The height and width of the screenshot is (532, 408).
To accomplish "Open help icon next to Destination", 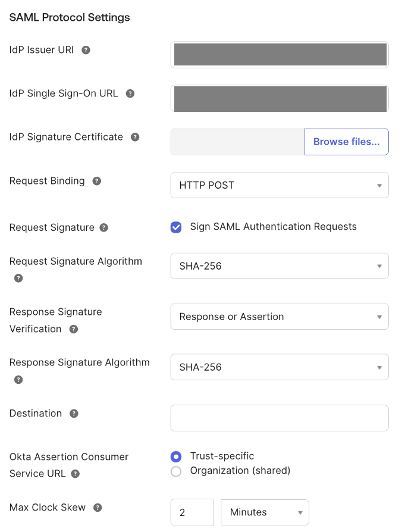I will 74,414.
